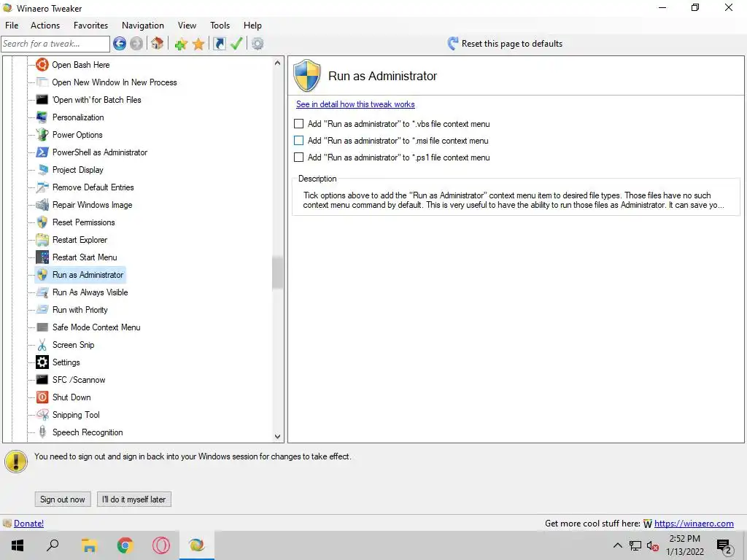Click the muted volume tray icon
This screenshot has height=560, width=747.
coord(653,546)
